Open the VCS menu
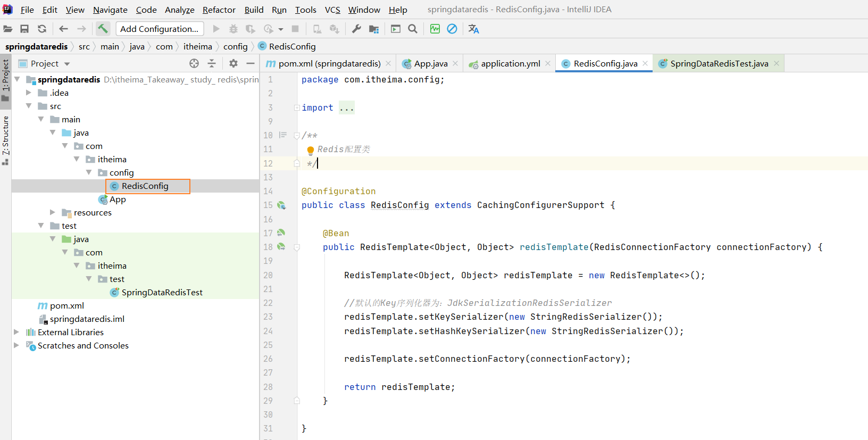This screenshot has height=440, width=868. (x=332, y=10)
